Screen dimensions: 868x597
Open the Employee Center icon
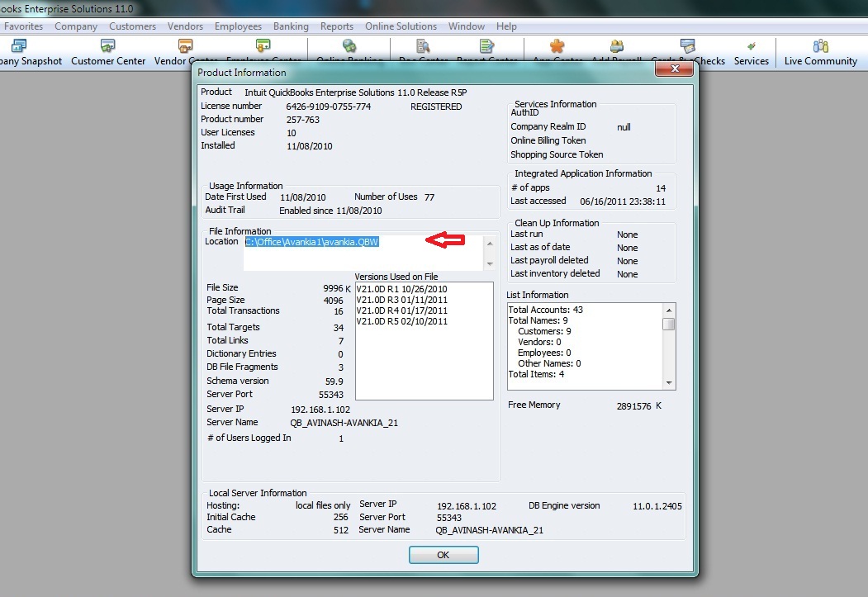[263, 46]
